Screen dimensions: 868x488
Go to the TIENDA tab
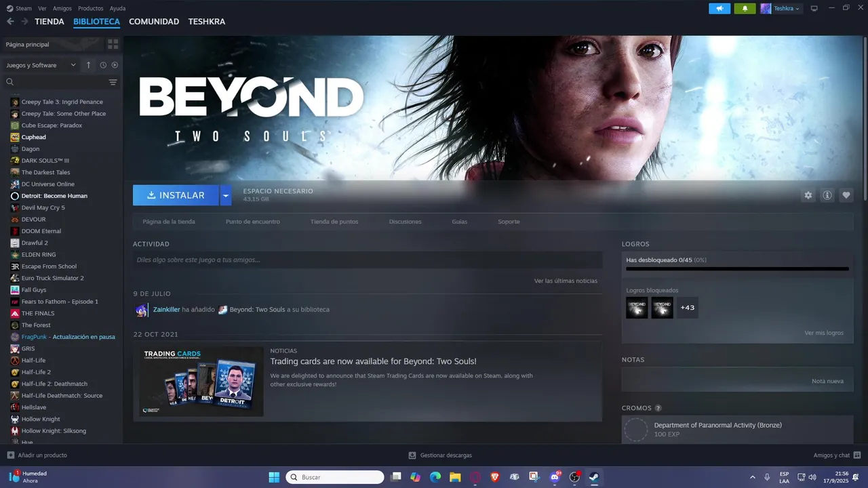click(x=50, y=22)
